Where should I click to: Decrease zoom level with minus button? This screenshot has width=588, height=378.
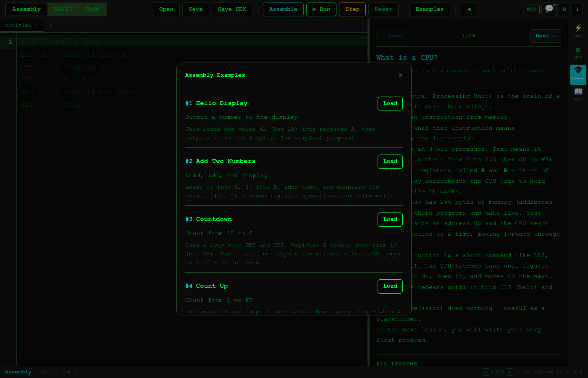486,372
